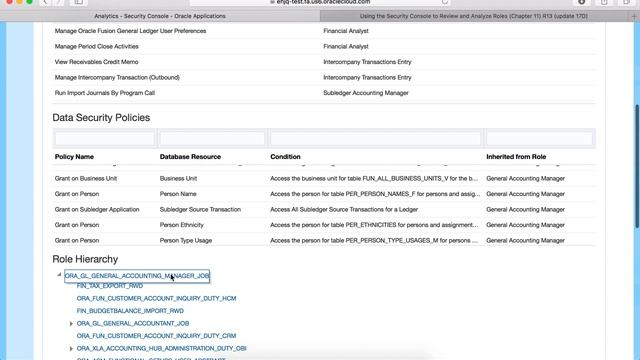Collapse the ORA_GL_GENERAL_ACCOUNTING_MANAGER_JOB node
Viewport: 640px width, 360px height.
pyautogui.click(x=59, y=275)
